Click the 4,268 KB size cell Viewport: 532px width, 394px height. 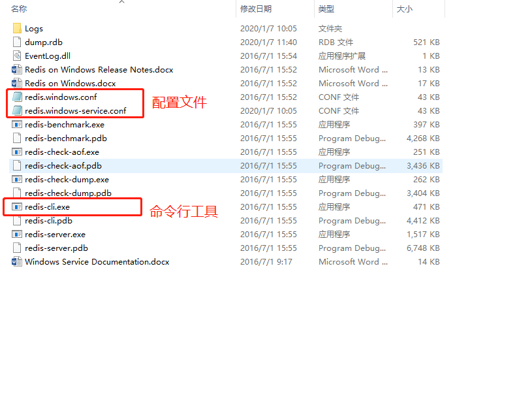click(424, 139)
